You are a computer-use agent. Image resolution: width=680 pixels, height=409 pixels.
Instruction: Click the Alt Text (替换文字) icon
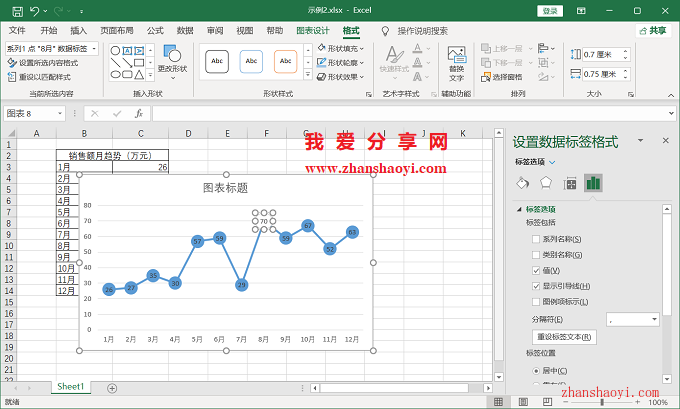coord(457,55)
